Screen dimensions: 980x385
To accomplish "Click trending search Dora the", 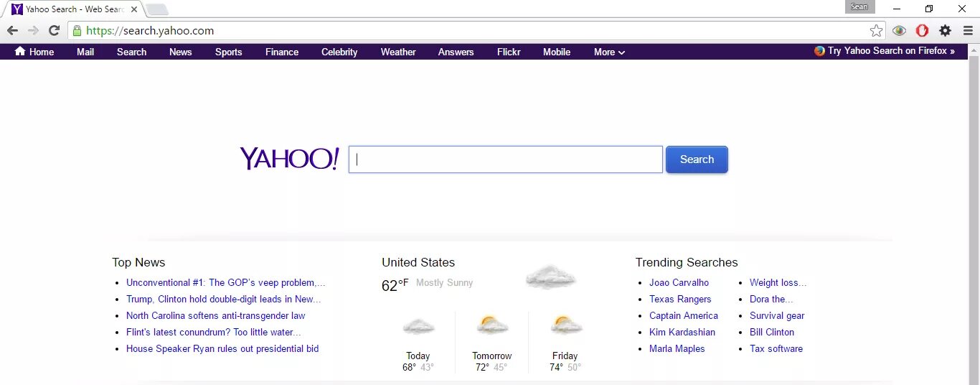I will 771,299.
